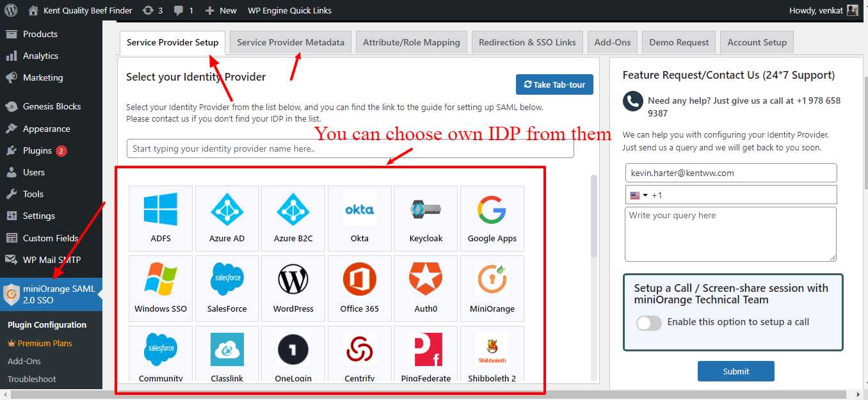
Task: Open the Plugin Configuration submenu
Action: pyautogui.click(x=47, y=324)
